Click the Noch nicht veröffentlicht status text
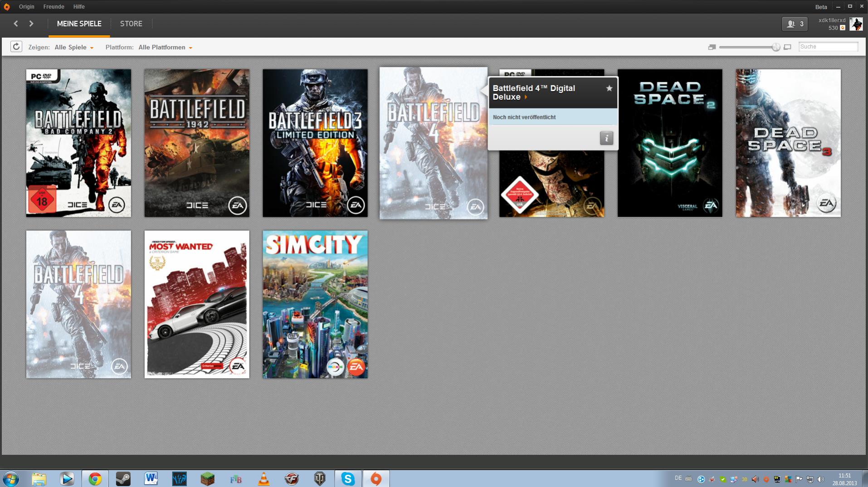This screenshot has width=868, height=487. point(524,117)
